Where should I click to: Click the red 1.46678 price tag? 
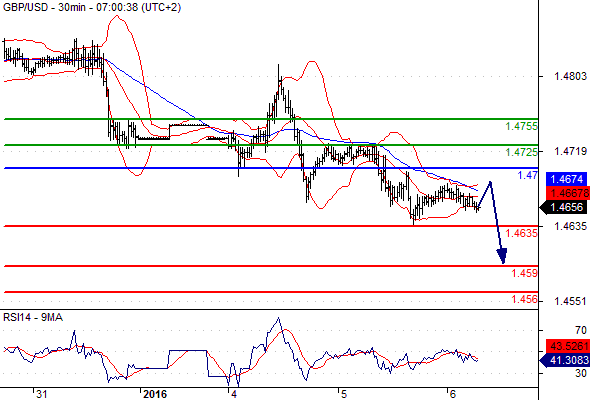[x=568, y=193]
